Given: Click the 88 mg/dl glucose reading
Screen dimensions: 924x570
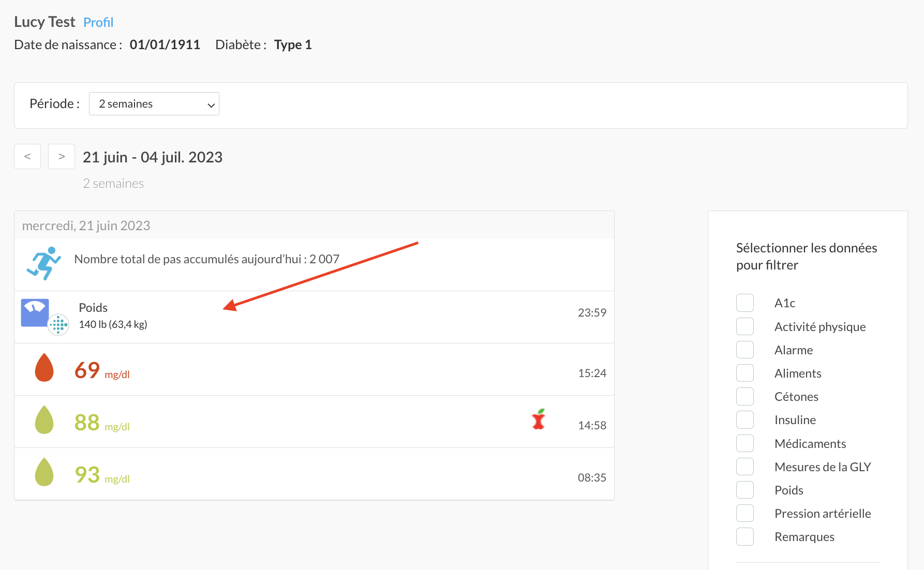Looking at the screenshot, I should pos(102,423).
